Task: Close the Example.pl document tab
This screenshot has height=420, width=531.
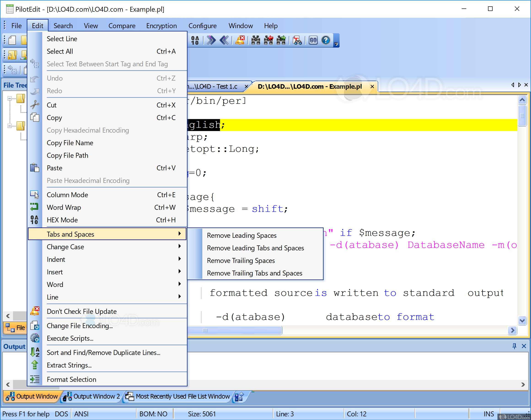Action: tap(372, 87)
